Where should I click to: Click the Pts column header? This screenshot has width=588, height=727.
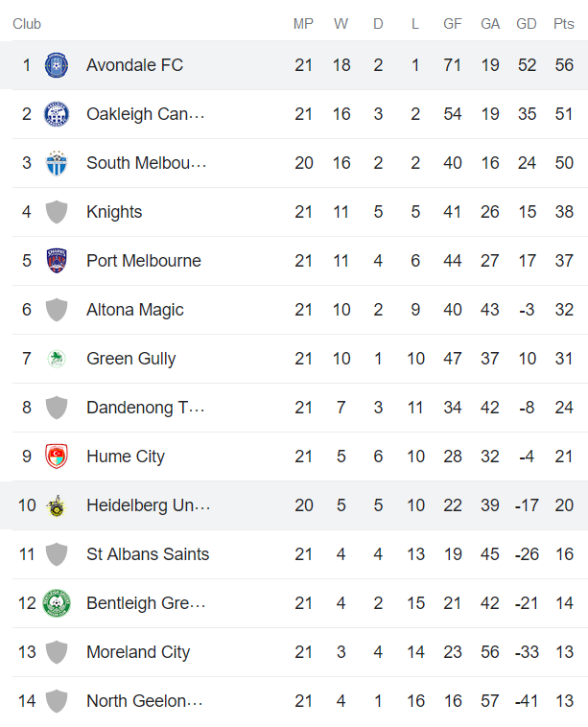(x=563, y=24)
